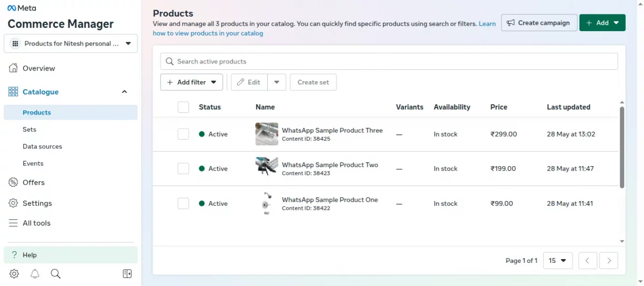Click the Create campaign button

[x=539, y=23]
